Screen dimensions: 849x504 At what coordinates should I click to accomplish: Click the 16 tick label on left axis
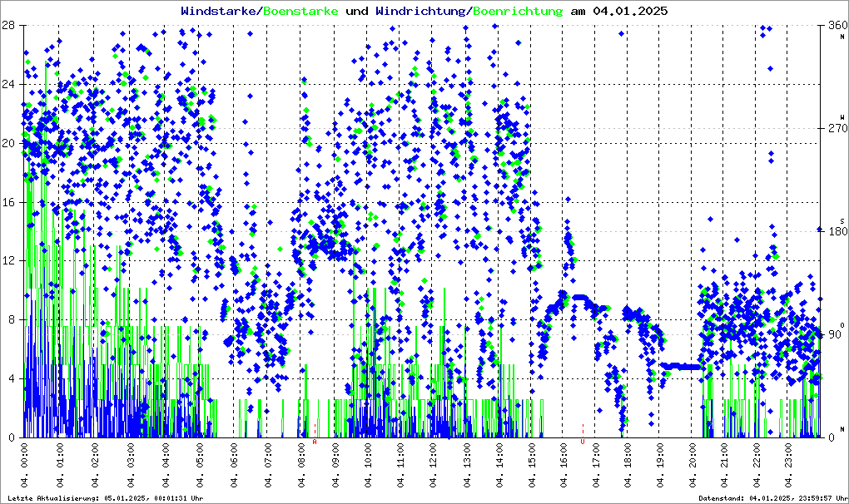[8, 202]
